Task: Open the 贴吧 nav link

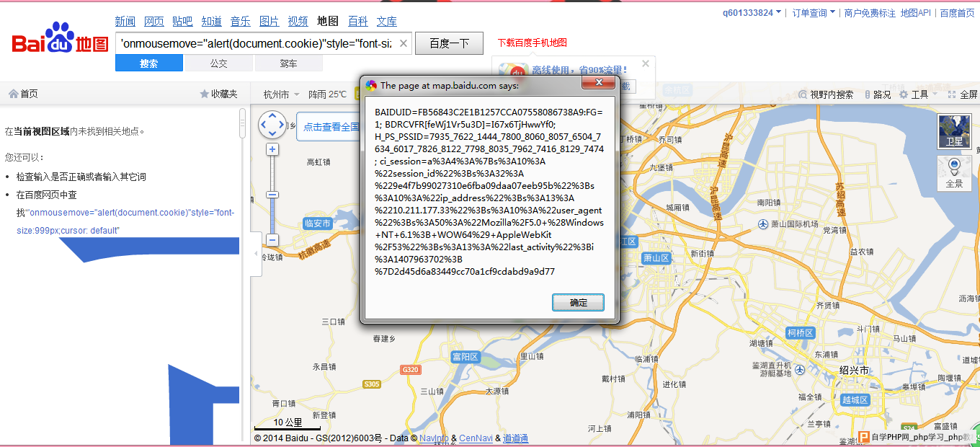Action: pyautogui.click(x=183, y=22)
